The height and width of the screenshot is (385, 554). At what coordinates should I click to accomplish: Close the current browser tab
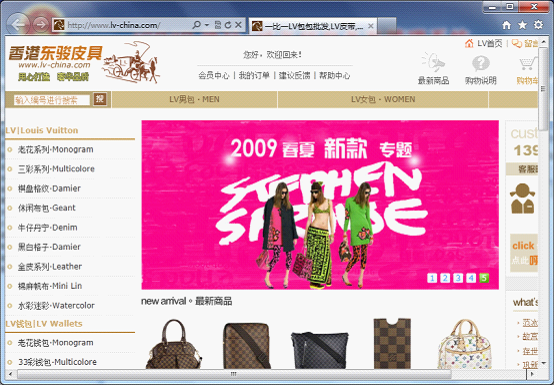click(371, 26)
